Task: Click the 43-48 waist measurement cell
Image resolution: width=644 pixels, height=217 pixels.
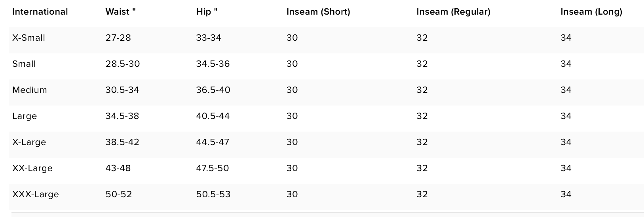Action: click(118, 168)
